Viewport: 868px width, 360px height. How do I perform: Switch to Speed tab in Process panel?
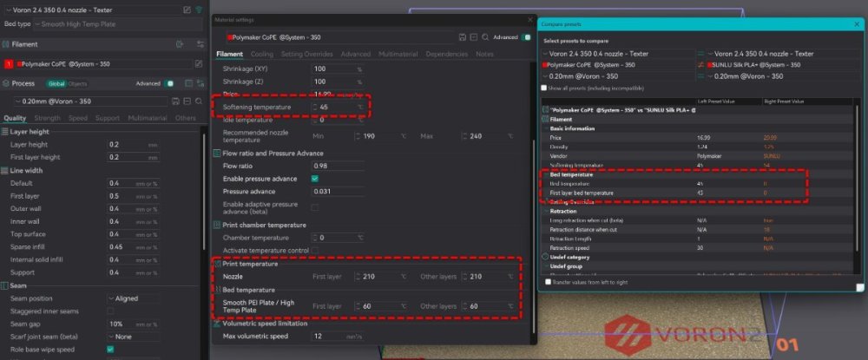click(x=78, y=118)
